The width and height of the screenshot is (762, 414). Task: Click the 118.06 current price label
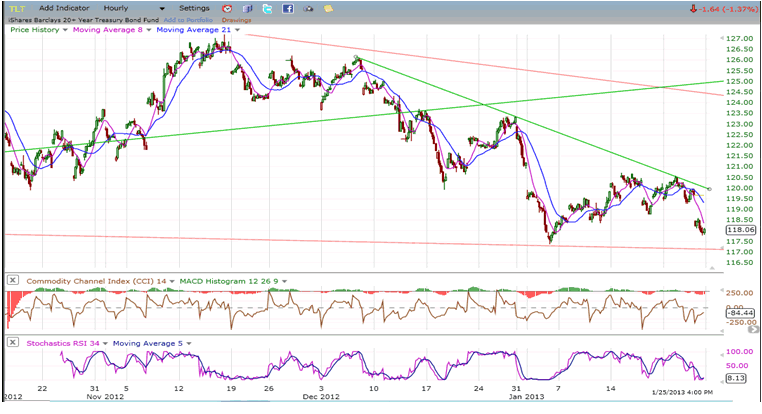[742, 229]
